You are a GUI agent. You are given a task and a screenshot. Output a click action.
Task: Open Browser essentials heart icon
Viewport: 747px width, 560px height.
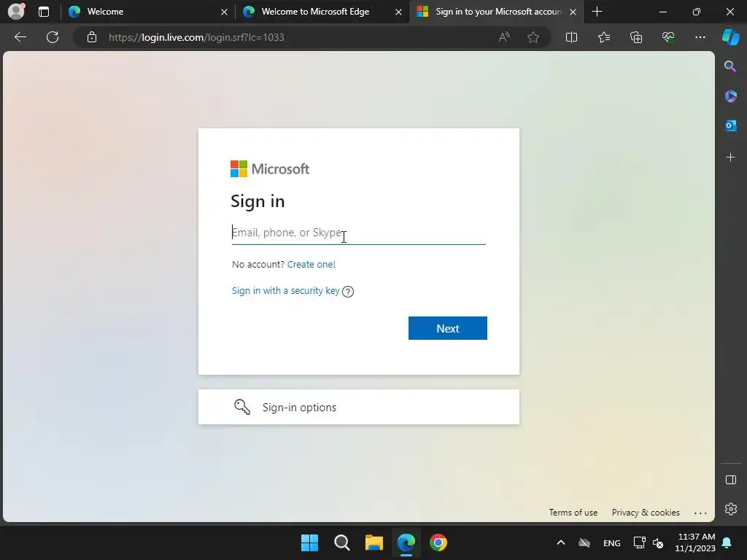(668, 37)
